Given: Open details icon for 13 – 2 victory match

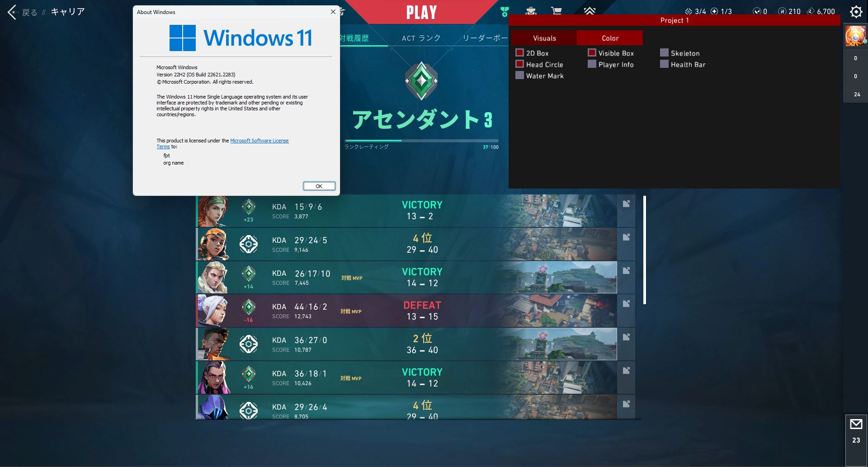Looking at the screenshot, I should click(626, 203).
